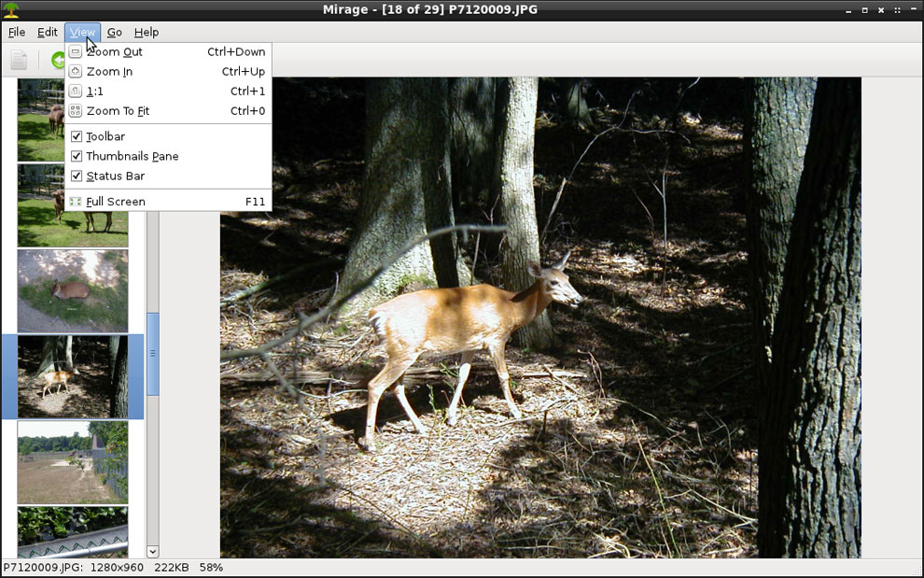Viewport: 924px width, 578px height.
Task: Select the chain-link fence with leaves thumbnail
Action: tap(73, 532)
